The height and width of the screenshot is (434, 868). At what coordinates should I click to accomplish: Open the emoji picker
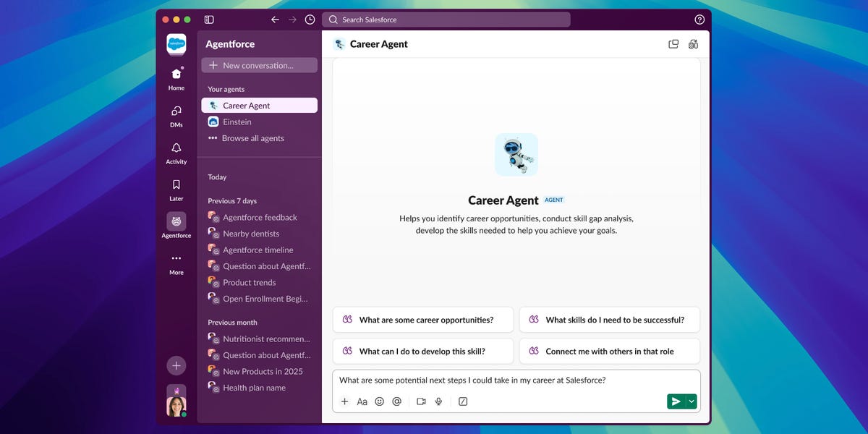[380, 401]
